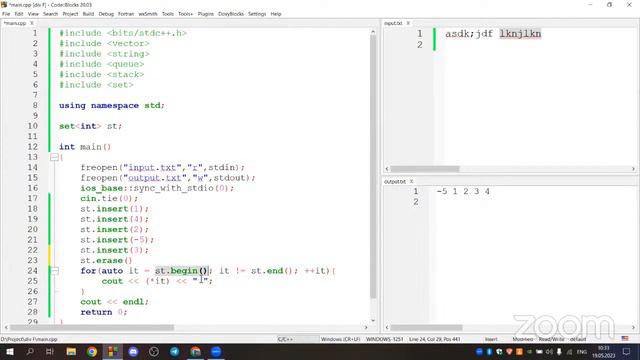Open Telegram from the taskbar

(174, 351)
